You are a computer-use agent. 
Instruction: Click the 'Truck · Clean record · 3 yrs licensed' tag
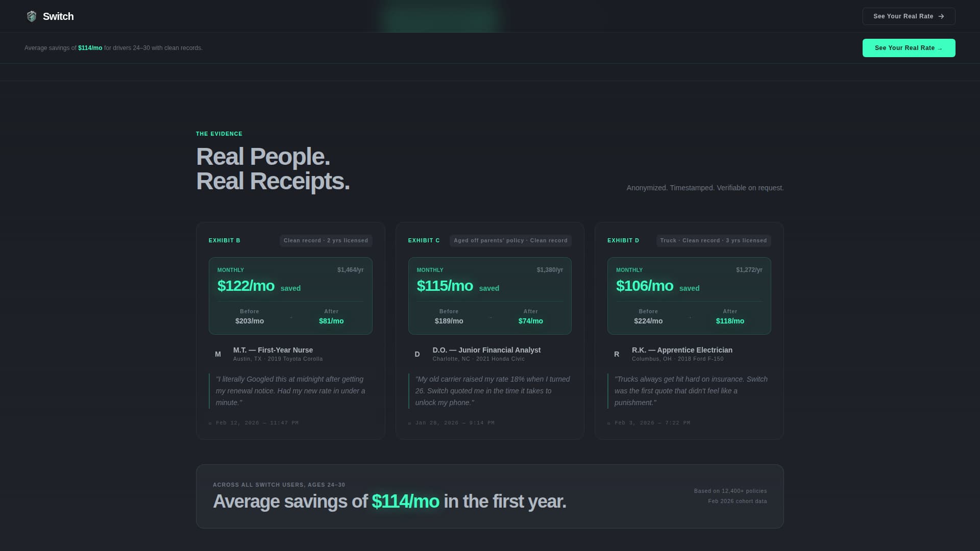[714, 240]
